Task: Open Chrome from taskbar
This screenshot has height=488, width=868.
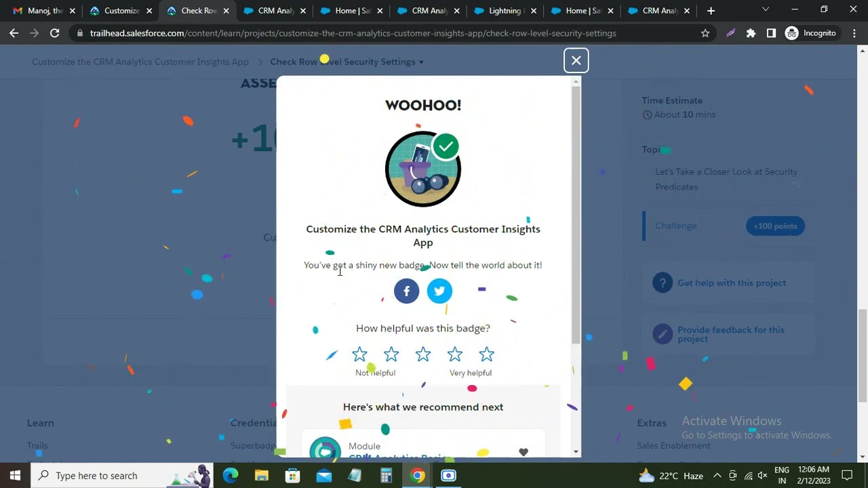Action: (x=417, y=475)
